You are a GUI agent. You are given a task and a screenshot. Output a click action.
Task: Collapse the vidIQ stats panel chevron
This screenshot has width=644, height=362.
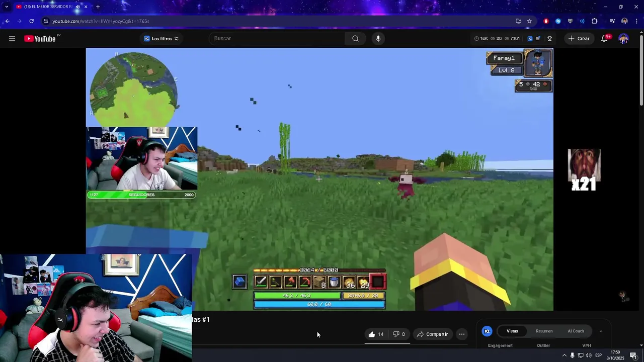(x=601, y=331)
